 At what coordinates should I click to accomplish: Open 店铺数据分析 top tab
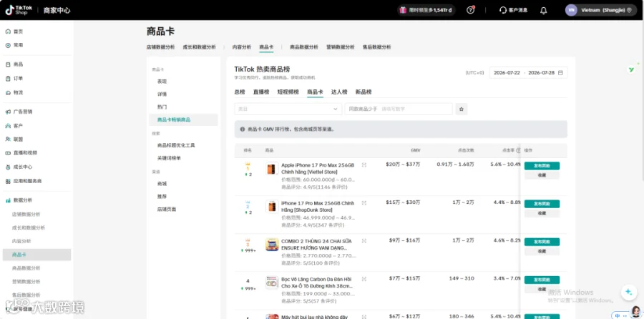[x=160, y=47]
